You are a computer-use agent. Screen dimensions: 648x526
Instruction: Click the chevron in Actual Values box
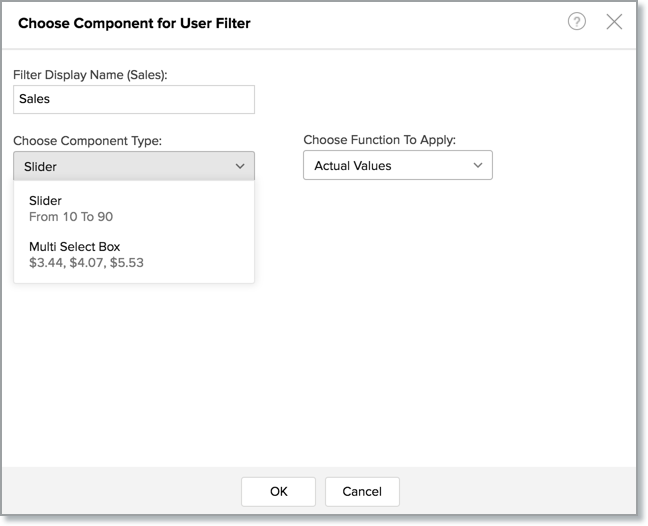[478, 165]
